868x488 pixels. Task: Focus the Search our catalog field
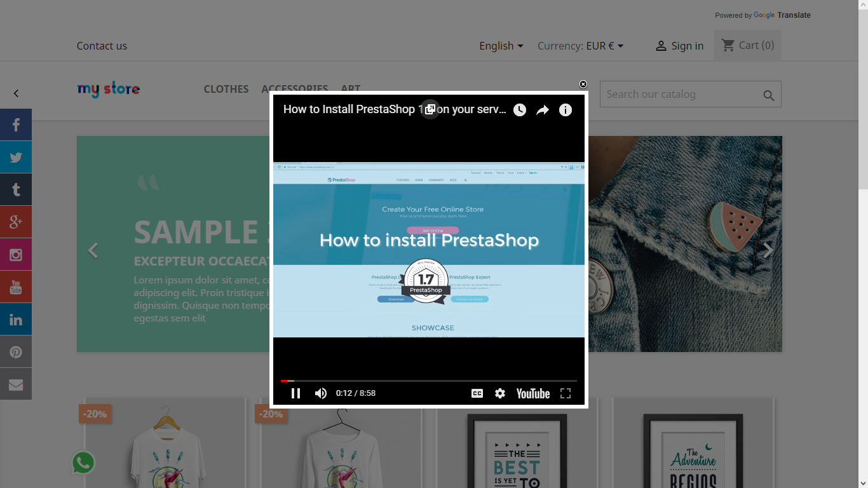click(691, 94)
